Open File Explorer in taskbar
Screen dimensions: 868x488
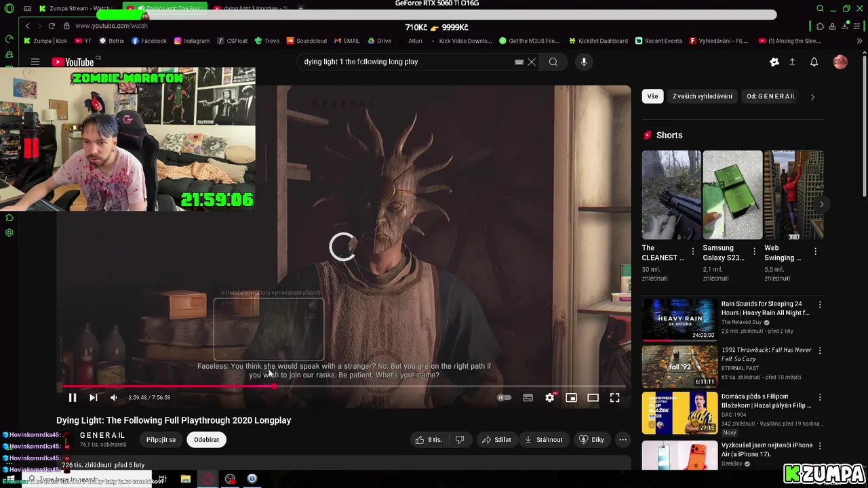(186, 479)
